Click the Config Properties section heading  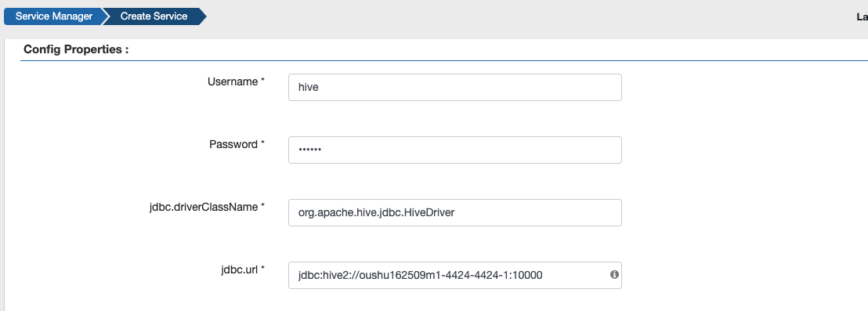point(77,49)
